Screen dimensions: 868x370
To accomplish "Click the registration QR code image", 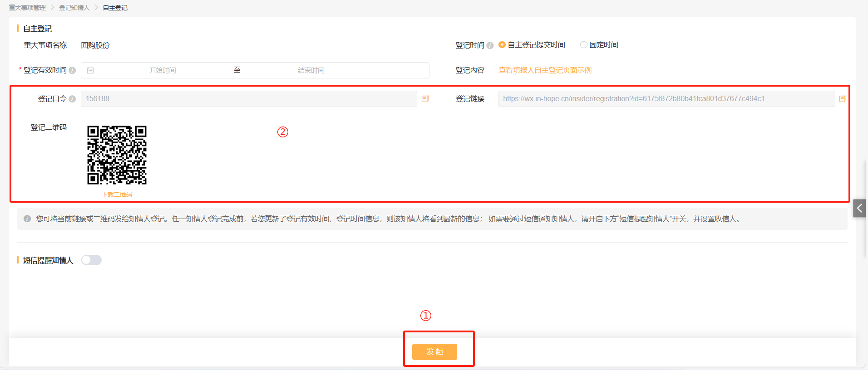I will (x=117, y=155).
